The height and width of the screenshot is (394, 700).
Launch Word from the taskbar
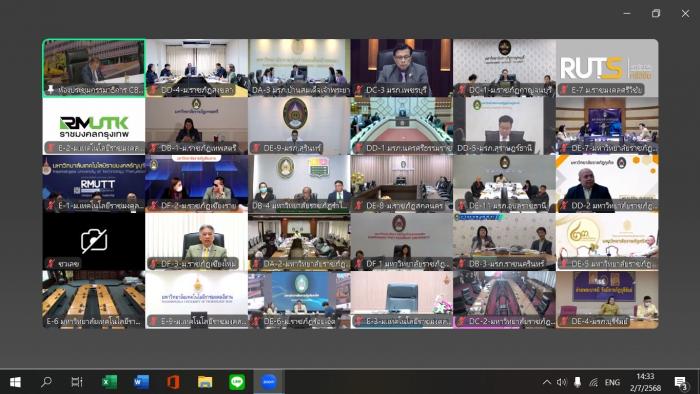click(142, 382)
